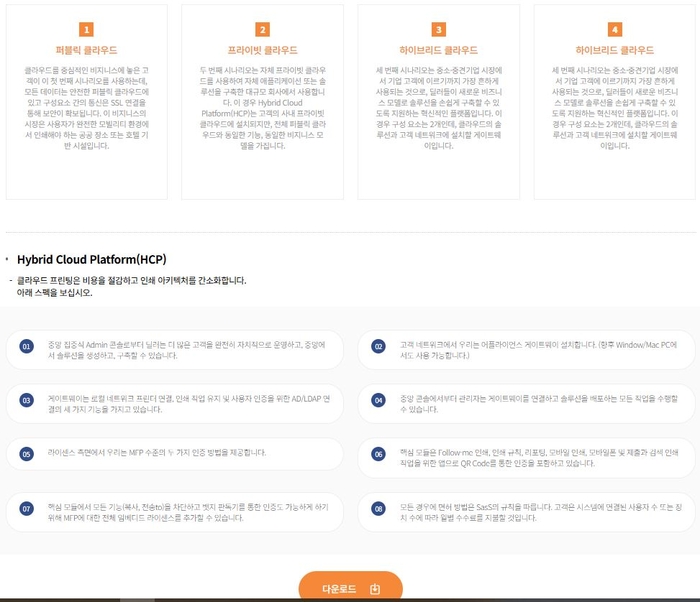Click the 아래 스펙을 보십시오 text
Image resolution: width=700 pixels, height=602 pixels.
[54, 293]
